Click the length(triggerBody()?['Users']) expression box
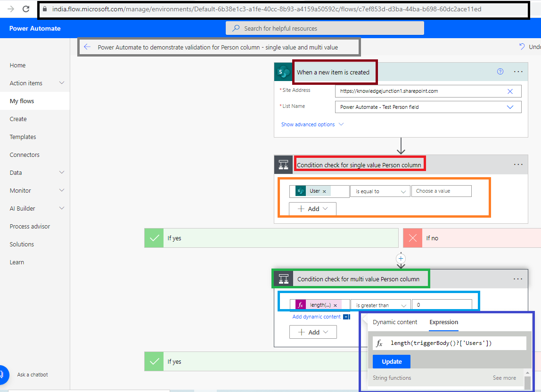 (x=450, y=343)
